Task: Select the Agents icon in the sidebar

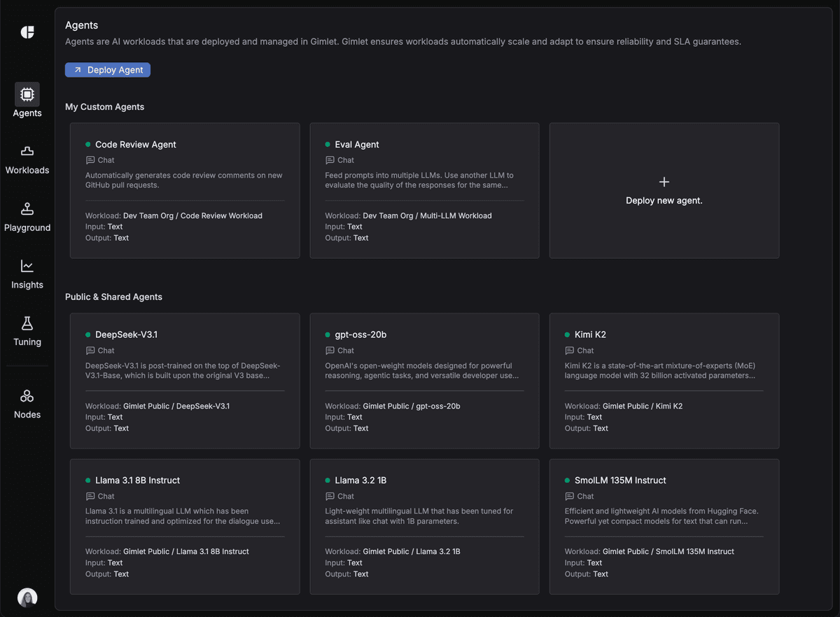Action: point(27,93)
